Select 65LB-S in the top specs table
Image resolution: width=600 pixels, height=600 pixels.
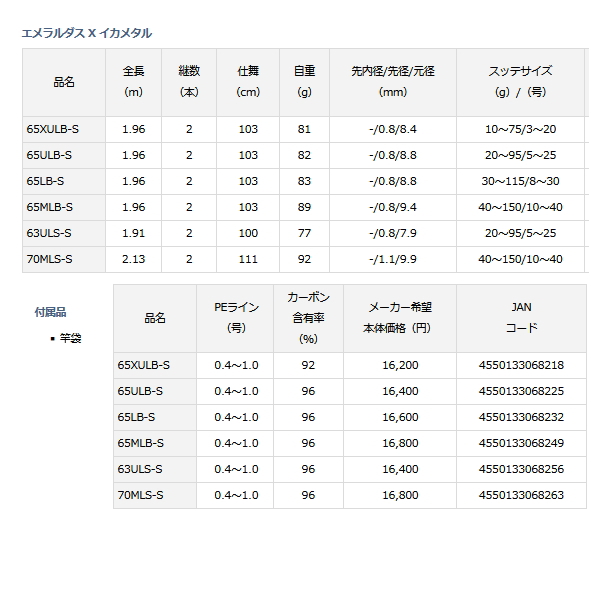[x=45, y=181]
